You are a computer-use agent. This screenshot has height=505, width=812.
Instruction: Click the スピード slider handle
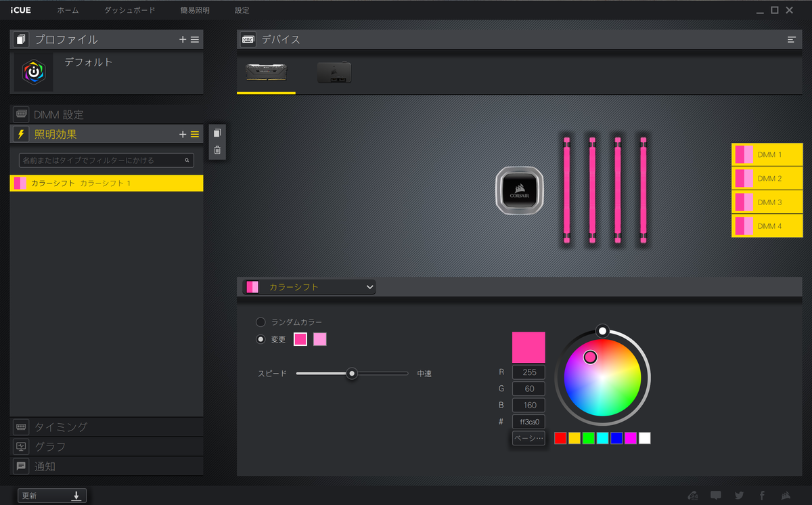pyautogui.click(x=352, y=373)
